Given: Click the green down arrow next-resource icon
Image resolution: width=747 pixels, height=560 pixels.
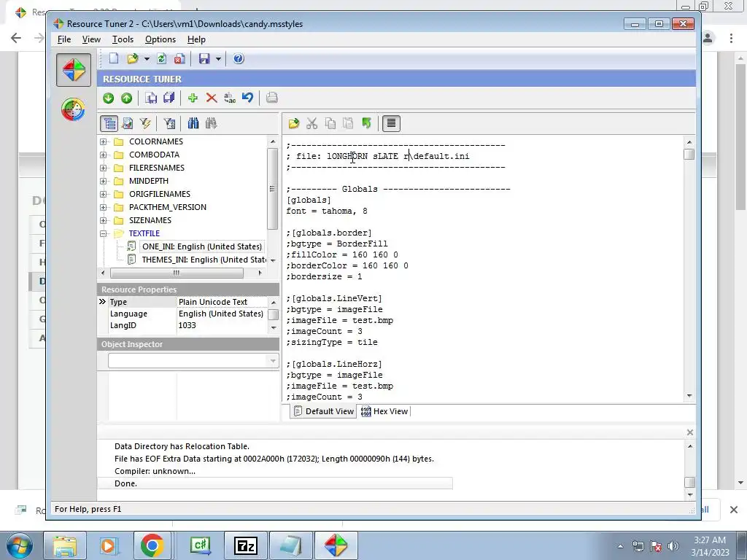Looking at the screenshot, I should (108, 98).
